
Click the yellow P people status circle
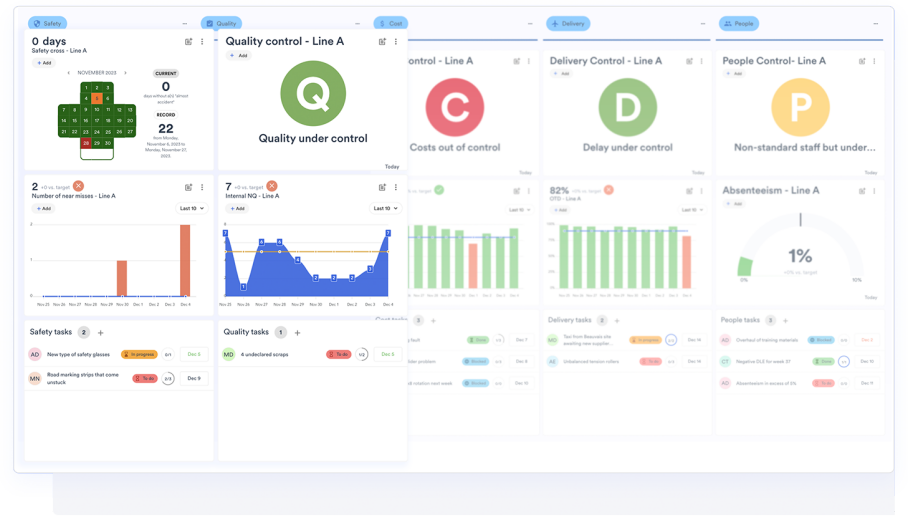tap(800, 107)
